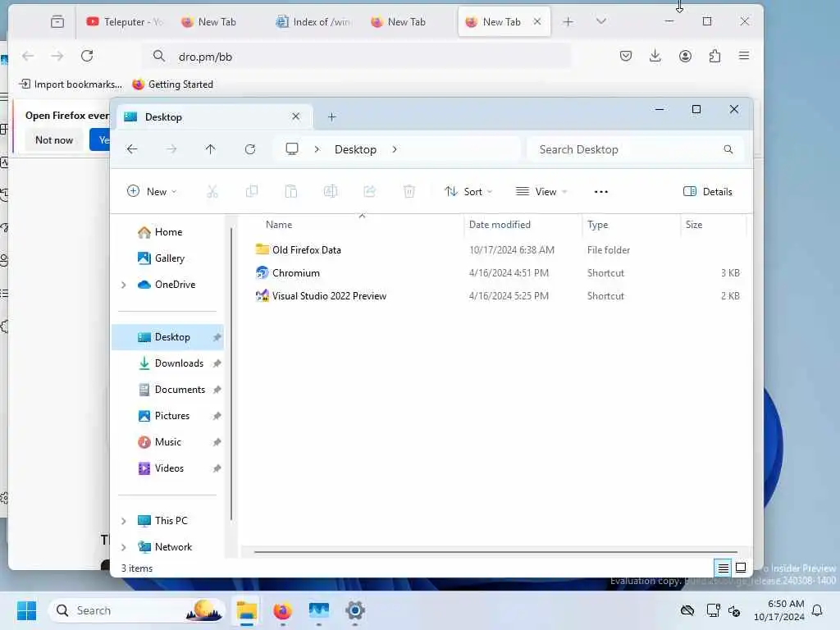Switch to Teleputer Firefox tab
Screen dimensions: 840x630
(x=125, y=22)
